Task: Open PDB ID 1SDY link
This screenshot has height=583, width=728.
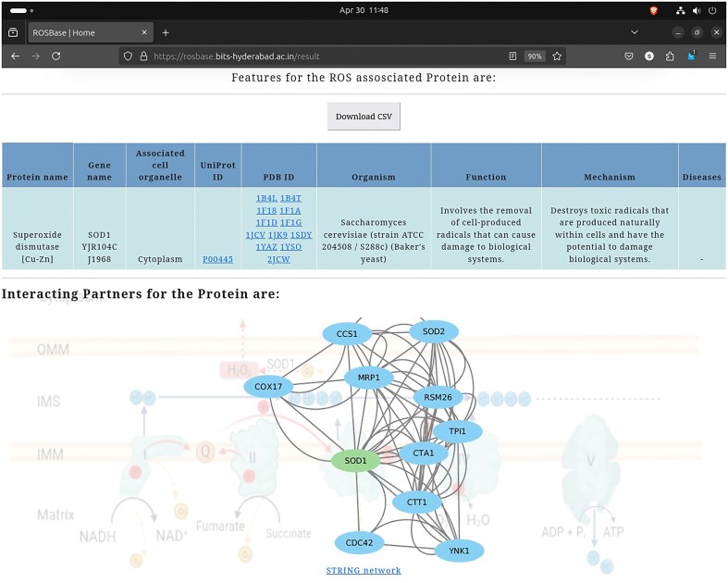Action: point(302,235)
